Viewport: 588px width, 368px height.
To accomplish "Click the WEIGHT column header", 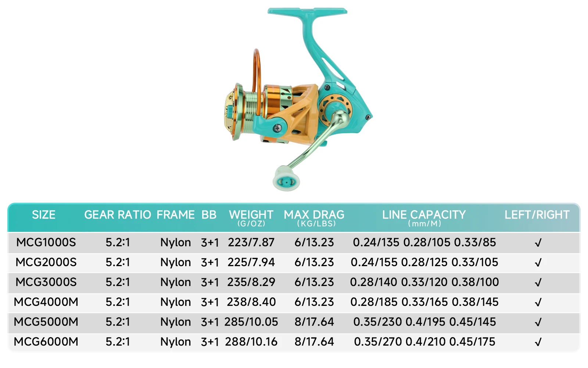I will point(251,216).
